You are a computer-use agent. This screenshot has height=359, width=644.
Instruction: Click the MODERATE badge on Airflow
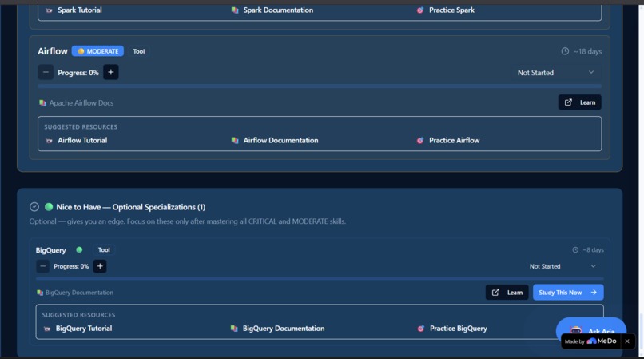pyautogui.click(x=97, y=51)
